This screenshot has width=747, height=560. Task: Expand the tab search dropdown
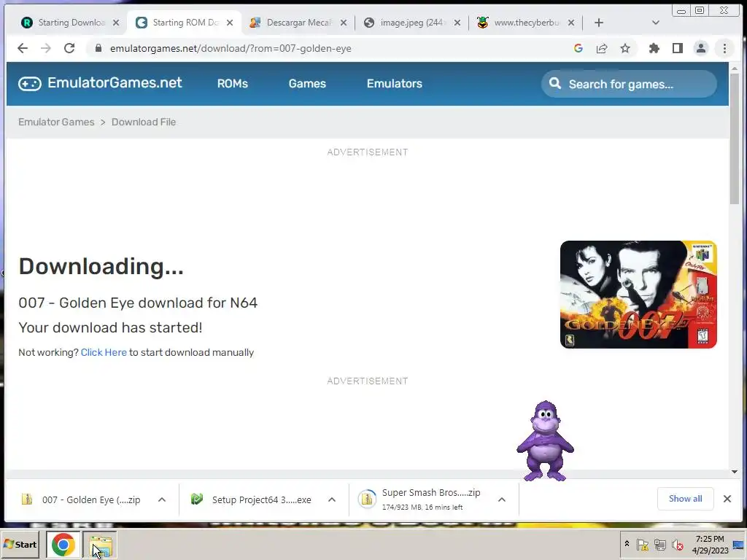pos(656,23)
